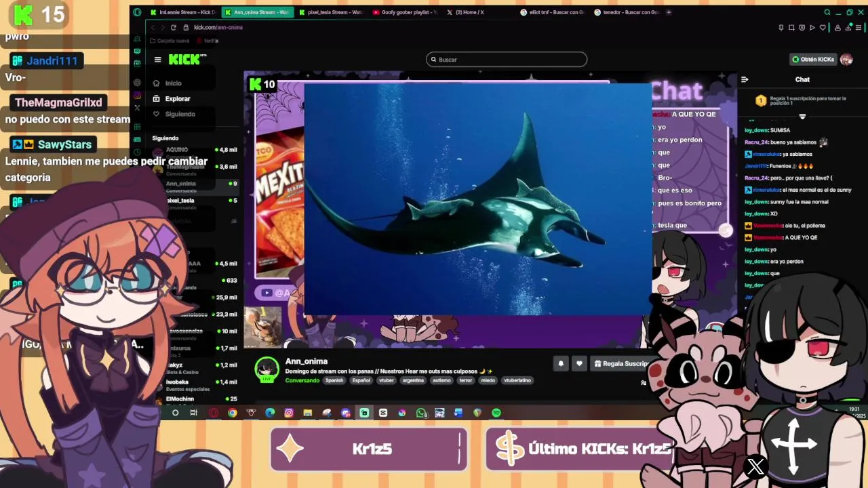Click the manta ray video
The width and height of the screenshot is (868, 488).
coord(477,200)
